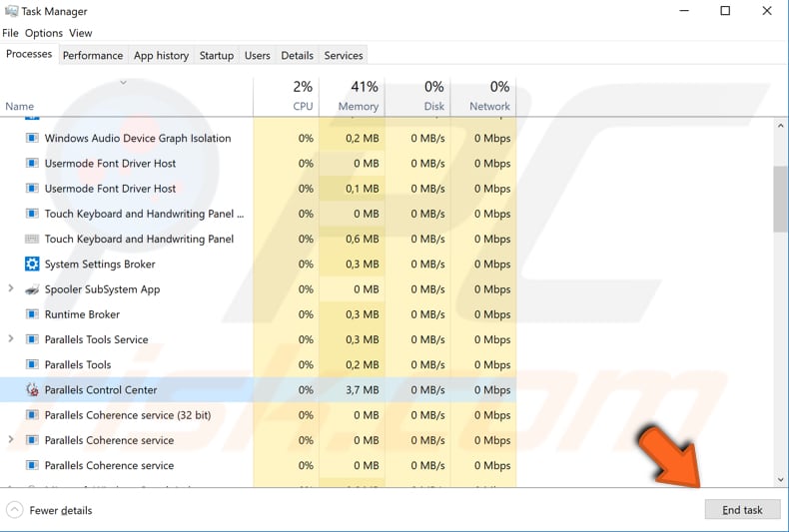Click the 0,6 MB memory value
This screenshot has width=789, height=532.
click(x=362, y=239)
